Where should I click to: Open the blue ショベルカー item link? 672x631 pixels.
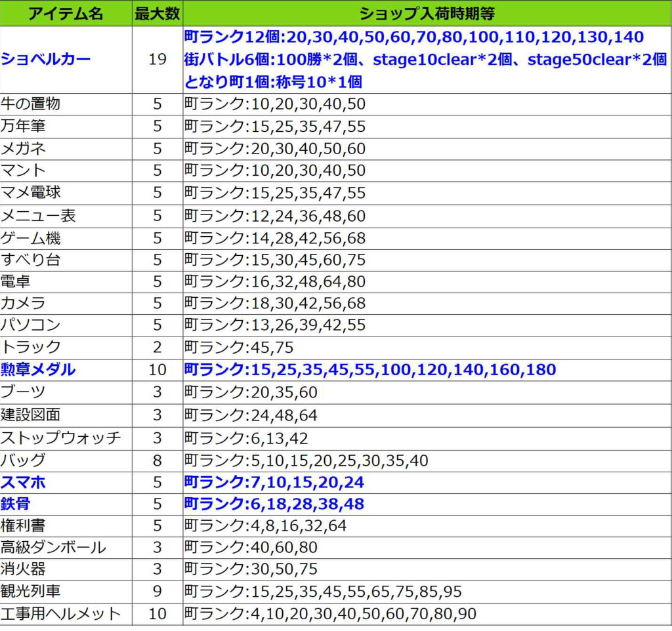tap(46, 60)
